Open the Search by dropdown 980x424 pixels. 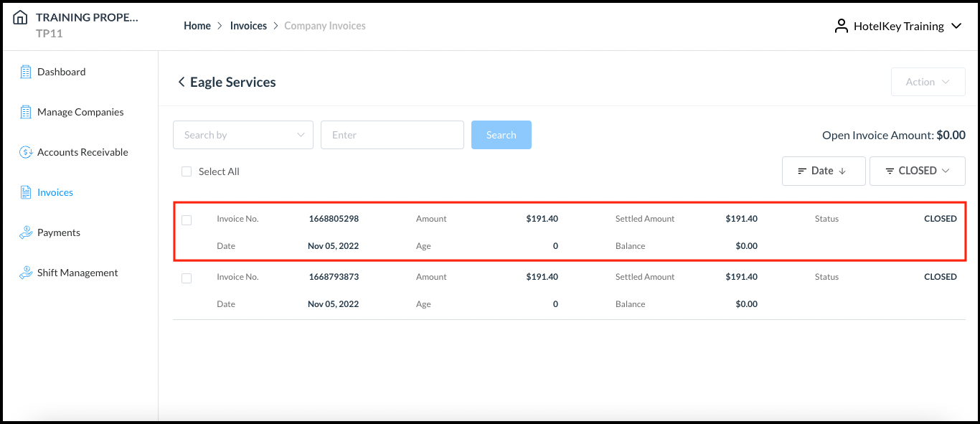242,135
